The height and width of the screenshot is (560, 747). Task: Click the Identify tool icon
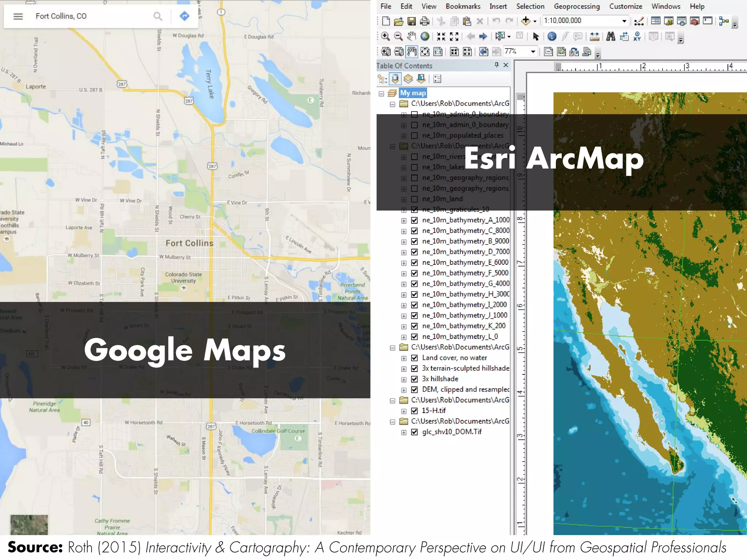click(551, 36)
